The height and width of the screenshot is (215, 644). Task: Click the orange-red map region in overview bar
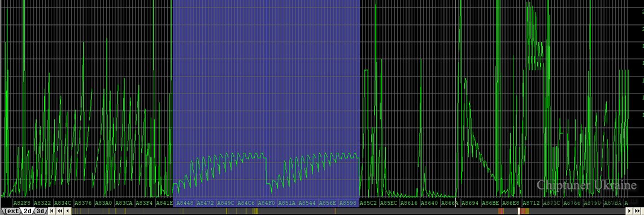click(501, 211)
